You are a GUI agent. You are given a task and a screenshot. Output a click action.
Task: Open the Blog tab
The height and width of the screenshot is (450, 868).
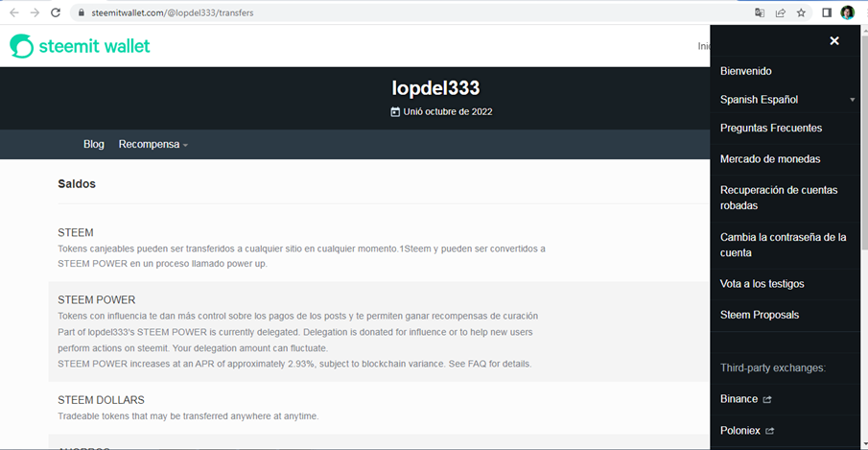pyautogui.click(x=94, y=145)
